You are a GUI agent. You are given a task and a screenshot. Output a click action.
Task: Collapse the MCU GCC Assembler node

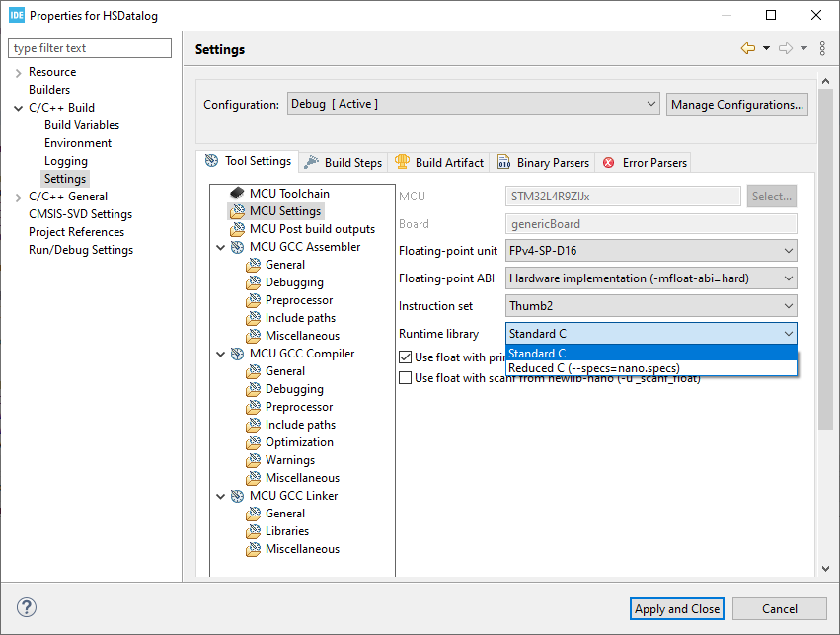(x=220, y=247)
